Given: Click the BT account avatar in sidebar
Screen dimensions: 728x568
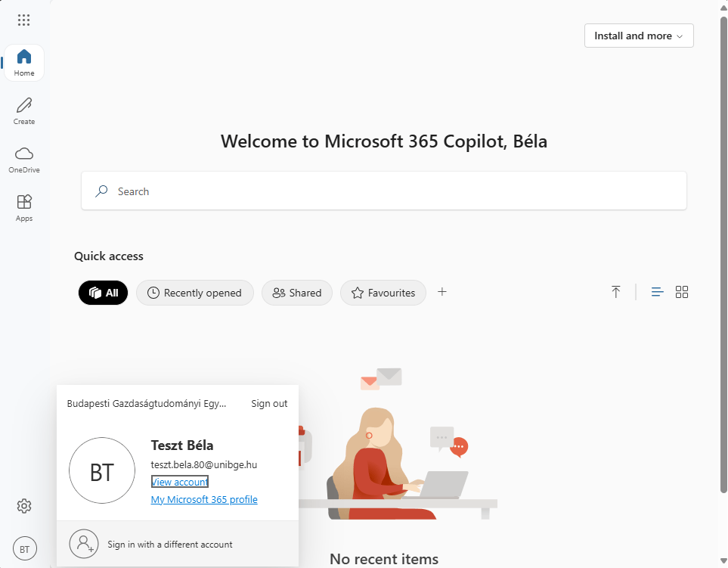Looking at the screenshot, I should [x=24, y=549].
